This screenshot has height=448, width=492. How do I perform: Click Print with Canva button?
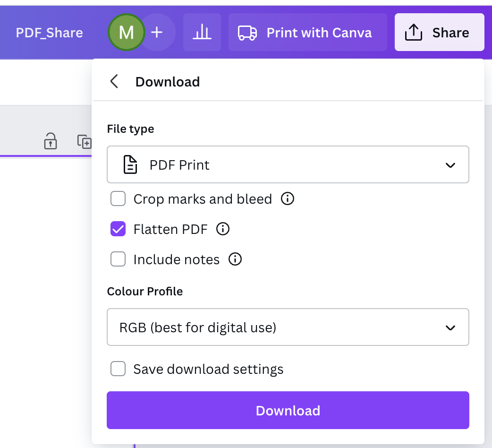tap(307, 32)
